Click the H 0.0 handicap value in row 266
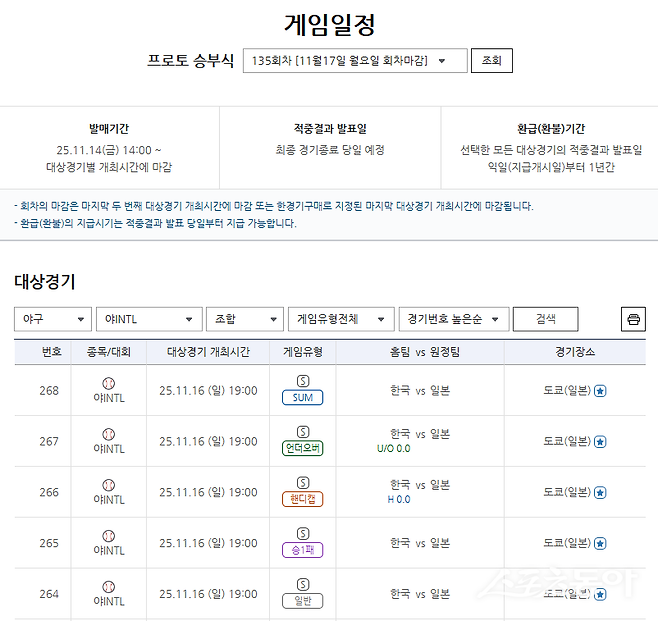 399,500
